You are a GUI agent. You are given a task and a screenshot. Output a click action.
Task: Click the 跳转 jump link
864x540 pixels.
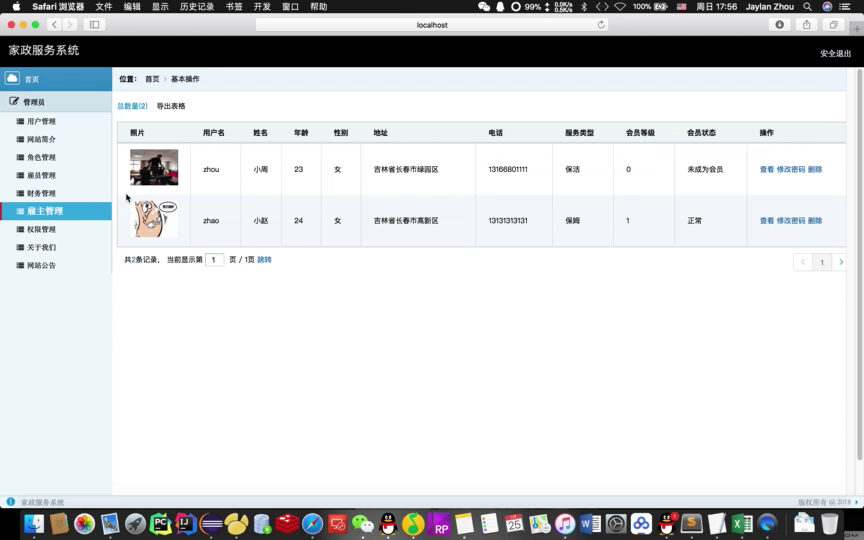pos(264,260)
